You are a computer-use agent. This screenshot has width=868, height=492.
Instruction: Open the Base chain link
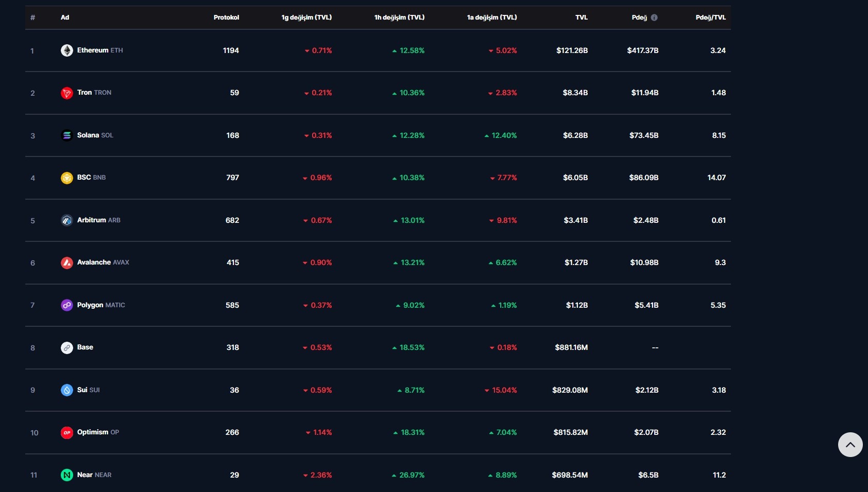(x=85, y=347)
